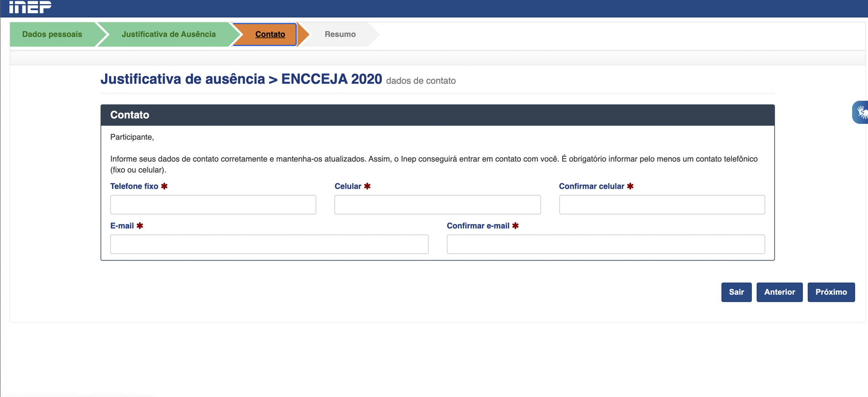Click the Confirmar e-mail label
Image resolution: width=868 pixels, height=397 pixels.
478,226
